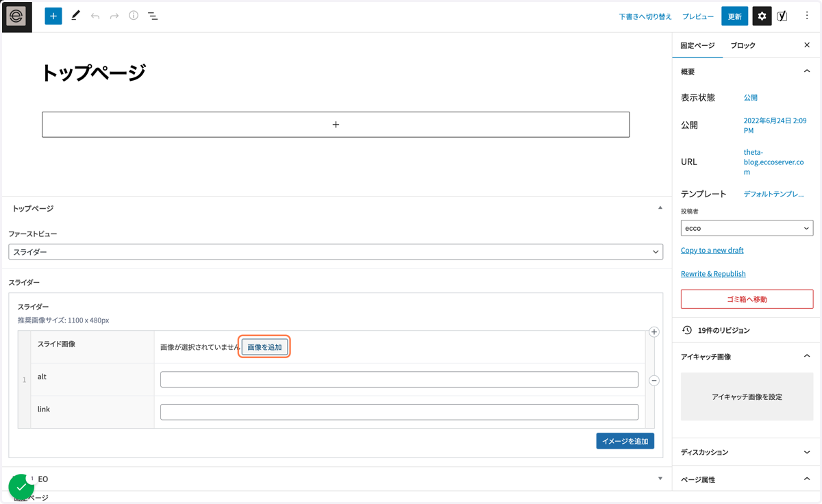
Task: Open the 投稿者 ecco dropdown
Action: [x=747, y=228]
